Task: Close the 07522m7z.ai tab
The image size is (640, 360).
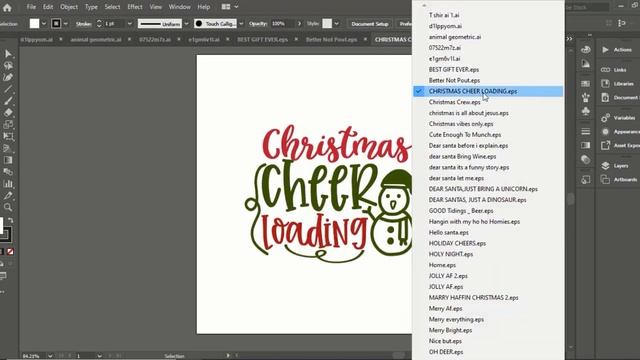Action: click(x=179, y=40)
